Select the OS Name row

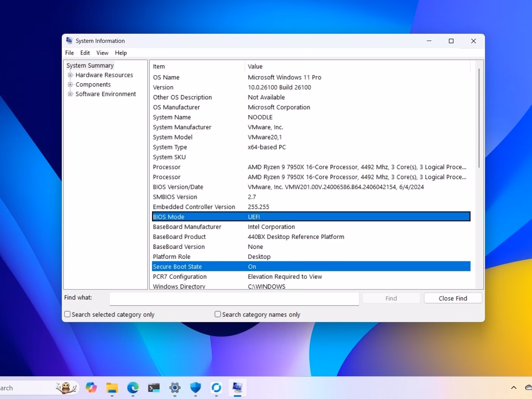(x=311, y=77)
